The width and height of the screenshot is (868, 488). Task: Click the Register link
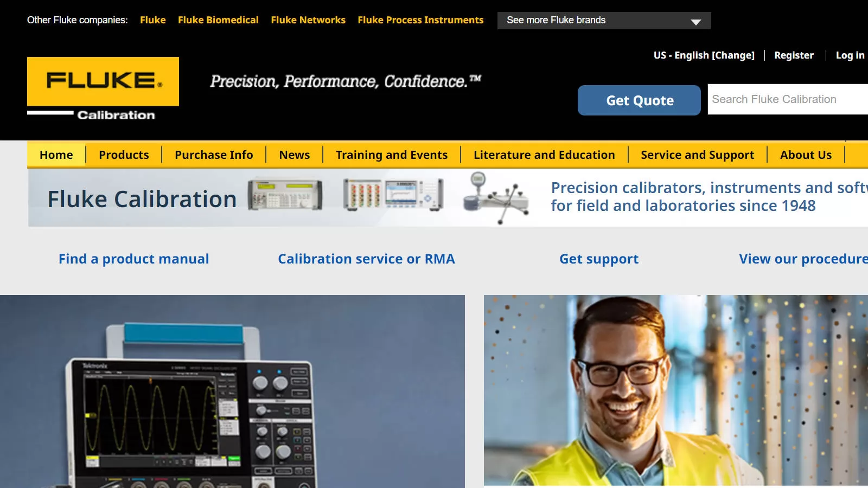794,55
